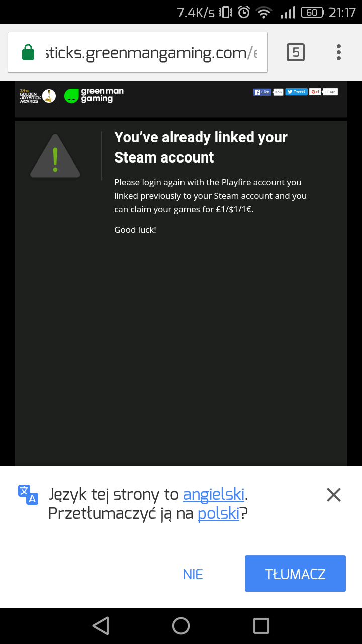Tap the TŁUMACZ translate button
Viewport: 362px width, 644px height.
click(x=296, y=574)
